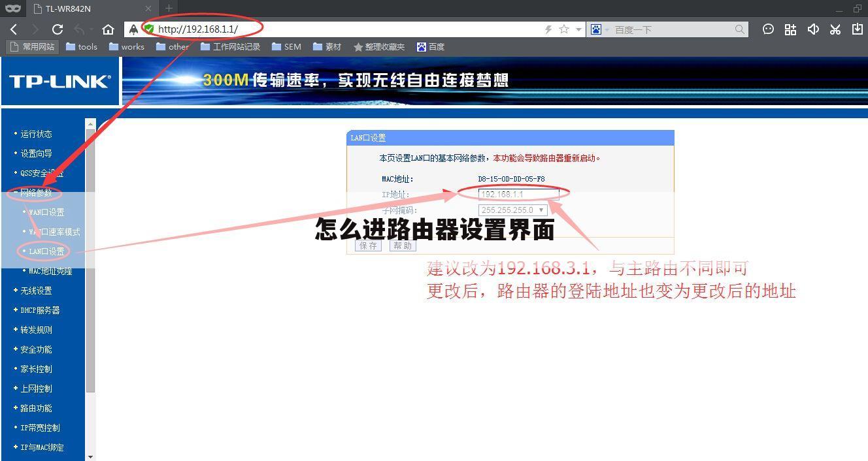Open the downloads icon
Viewport: 868px width, 461px height.
pyautogui.click(x=858, y=29)
